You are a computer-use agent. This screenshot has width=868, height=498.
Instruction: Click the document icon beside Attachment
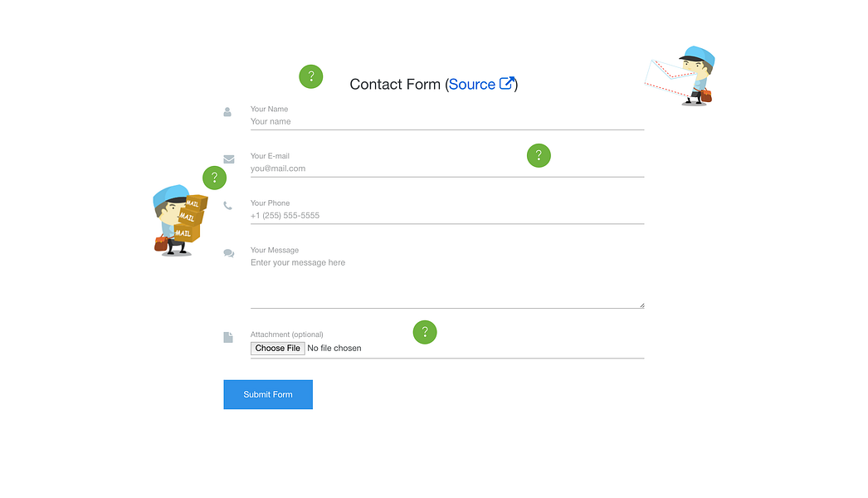click(x=228, y=337)
